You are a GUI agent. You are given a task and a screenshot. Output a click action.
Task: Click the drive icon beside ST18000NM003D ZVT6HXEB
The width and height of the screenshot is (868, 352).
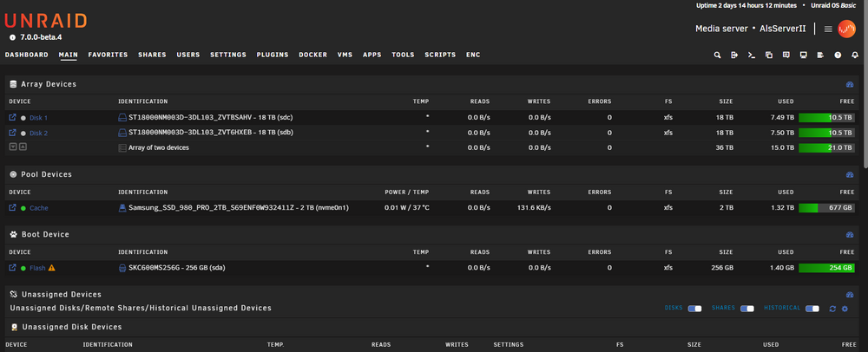coord(122,133)
